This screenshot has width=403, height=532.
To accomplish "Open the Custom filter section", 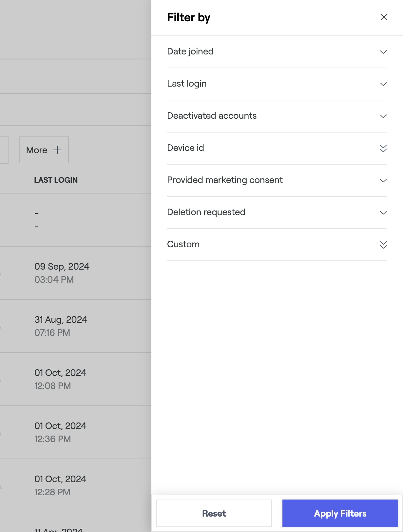I will [x=183, y=244].
